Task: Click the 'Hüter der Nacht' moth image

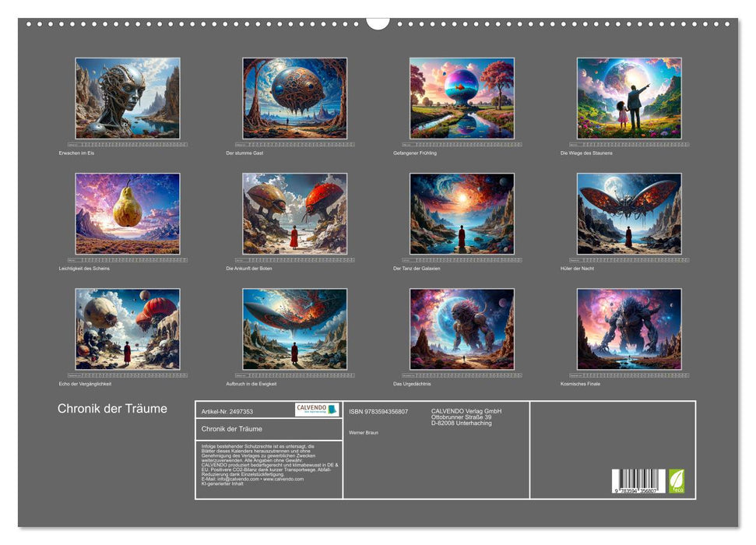Action: [x=629, y=213]
